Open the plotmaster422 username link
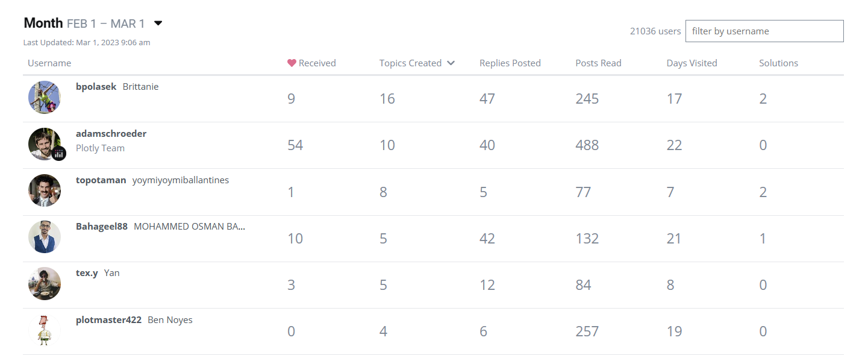868x355 pixels. pyautogui.click(x=108, y=320)
